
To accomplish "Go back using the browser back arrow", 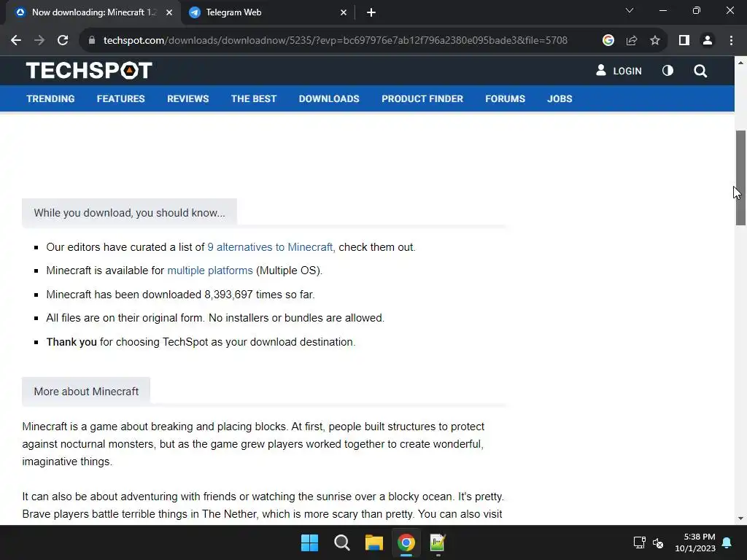I will (16, 41).
